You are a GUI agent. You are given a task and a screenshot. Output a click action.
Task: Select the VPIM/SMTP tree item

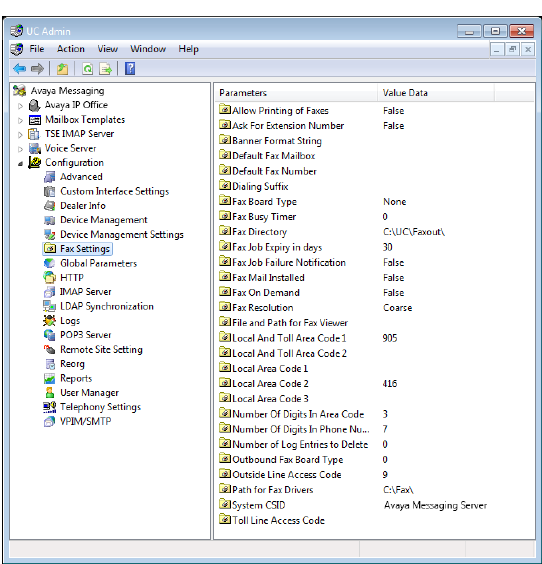click(x=86, y=422)
